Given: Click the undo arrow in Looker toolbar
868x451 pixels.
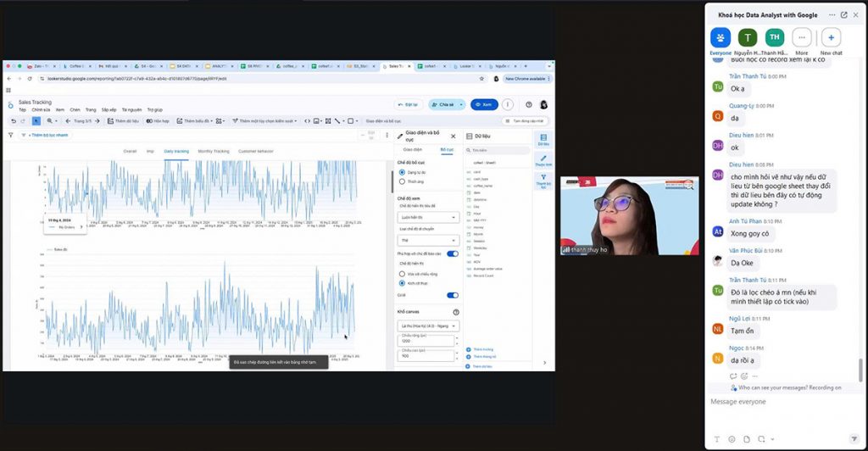Looking at the screenshot, I should tap(14, 120).
